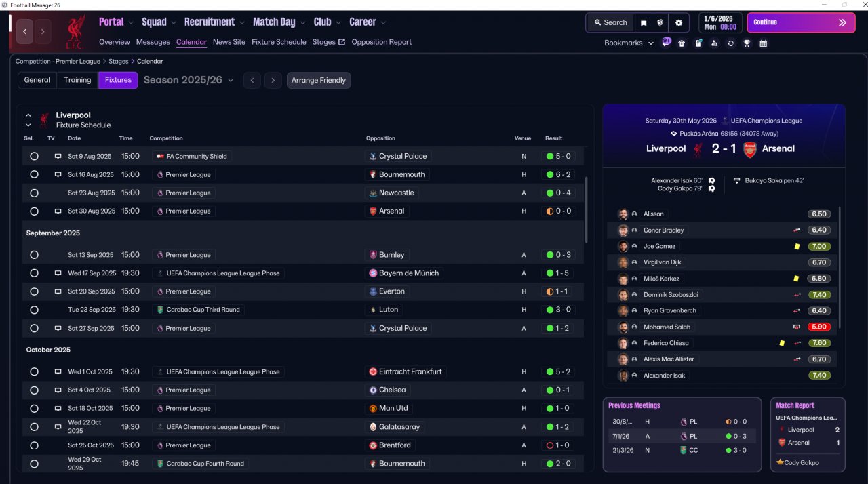This screenshot has width=868, height=484.
Task: Click the Galatasaray club badge
Action: click(x=372, y=427)
